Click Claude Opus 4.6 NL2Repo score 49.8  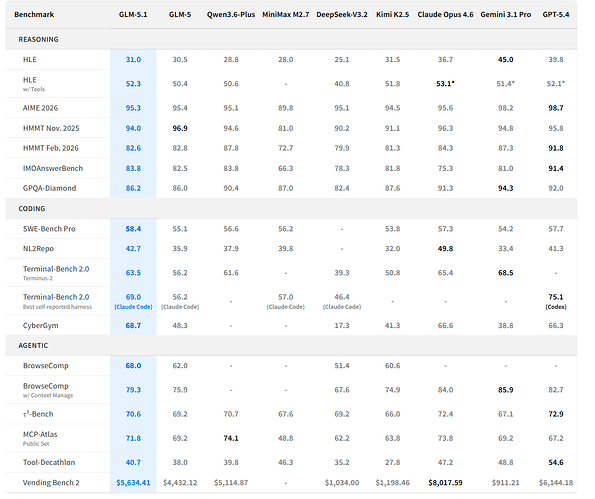[x=445, y=249]
